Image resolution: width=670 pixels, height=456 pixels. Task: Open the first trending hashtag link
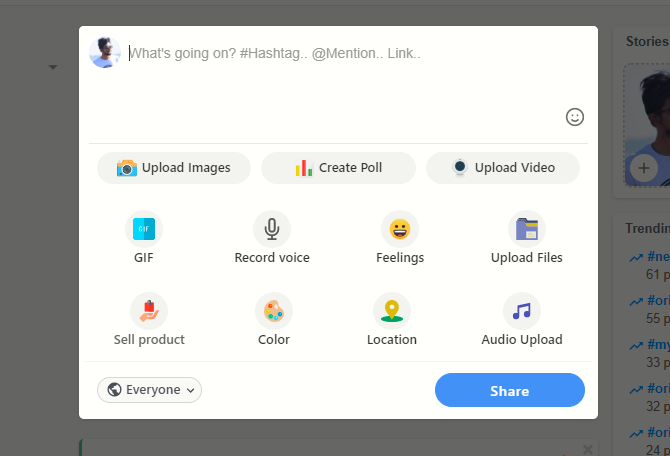(x=657, y=256)
